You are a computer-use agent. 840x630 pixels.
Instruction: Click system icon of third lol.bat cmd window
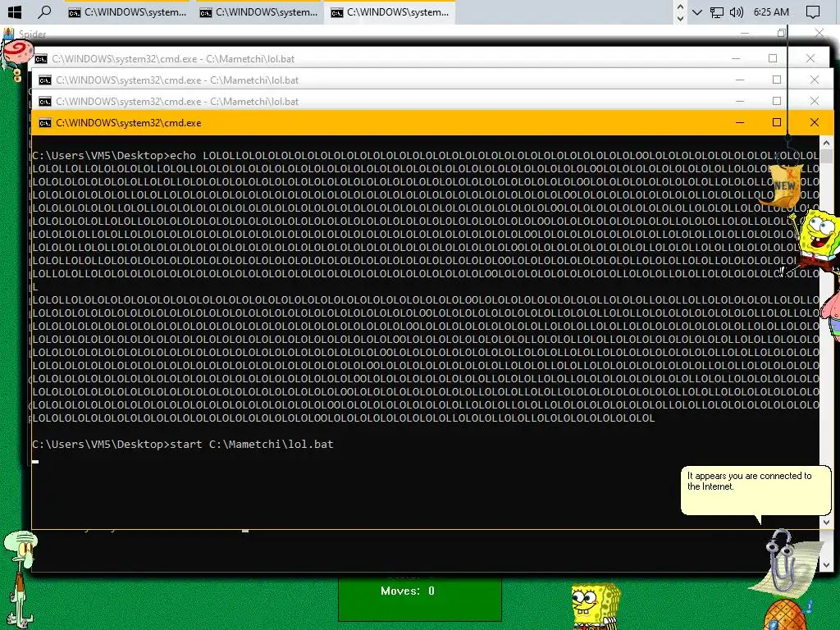pos(45,102)
